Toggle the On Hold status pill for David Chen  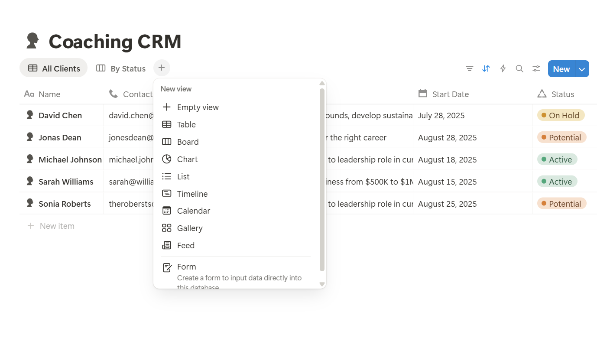point(561,115)
